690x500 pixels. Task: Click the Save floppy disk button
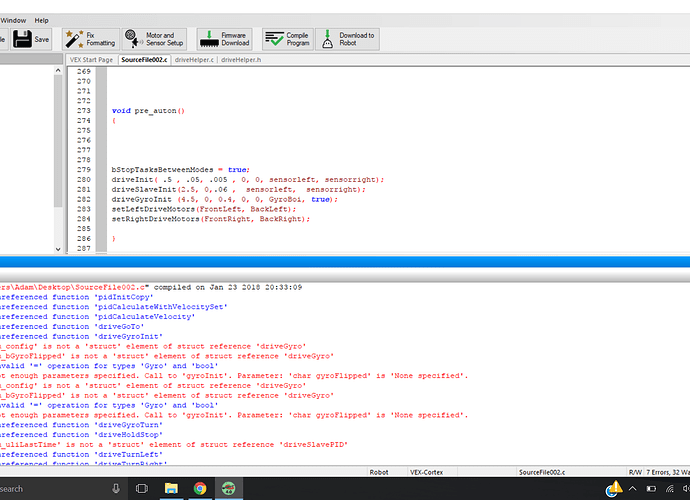[x=31, y=39]
